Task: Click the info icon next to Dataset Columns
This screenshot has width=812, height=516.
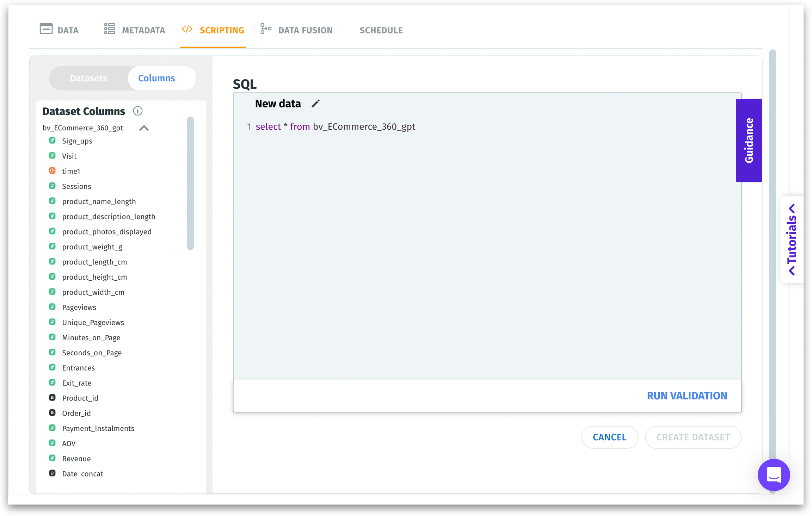Action: [137, 111]
